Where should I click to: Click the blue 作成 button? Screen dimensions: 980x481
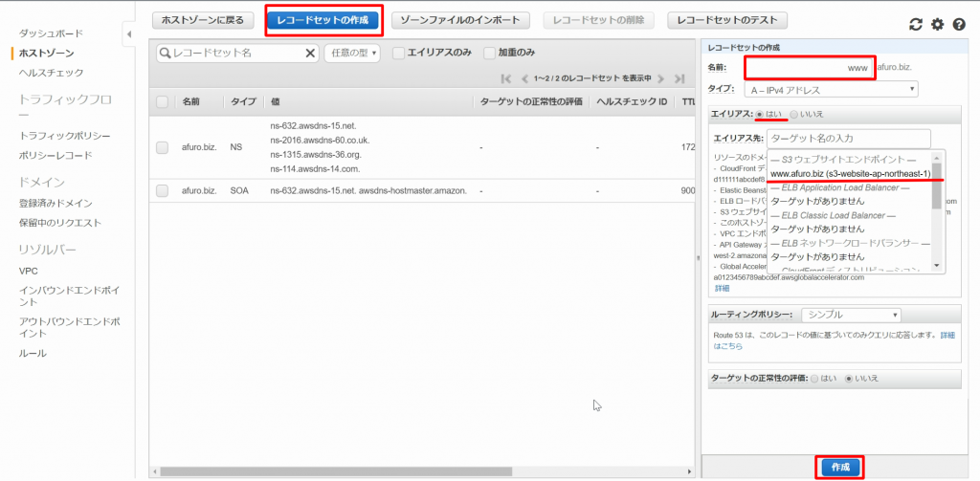click(x=840, y=467)
